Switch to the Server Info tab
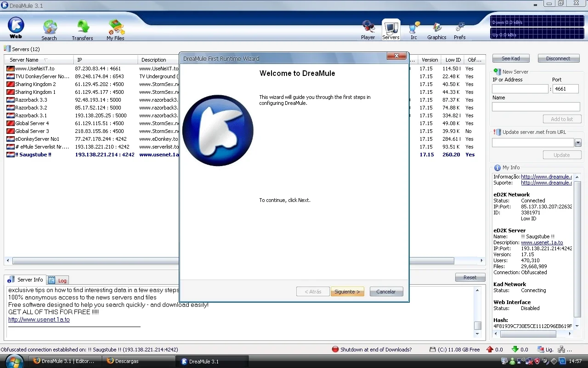The image size is (588, 368). pos(25,280)
